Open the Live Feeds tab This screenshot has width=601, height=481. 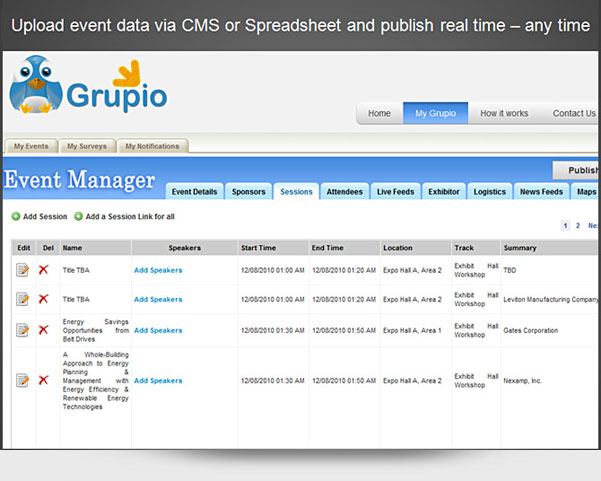[396, 192]
